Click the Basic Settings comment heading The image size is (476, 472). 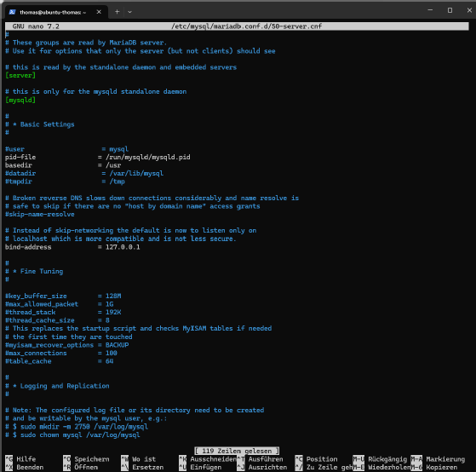(x=40, y=124)
